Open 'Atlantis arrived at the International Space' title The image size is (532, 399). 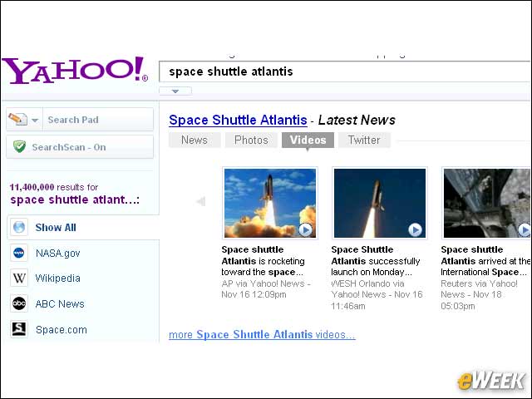click(x=485, y=260)
